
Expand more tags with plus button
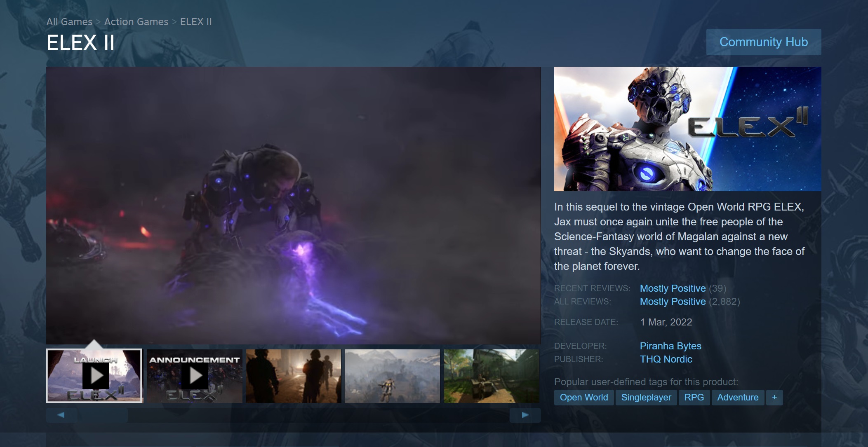[774, 398]
